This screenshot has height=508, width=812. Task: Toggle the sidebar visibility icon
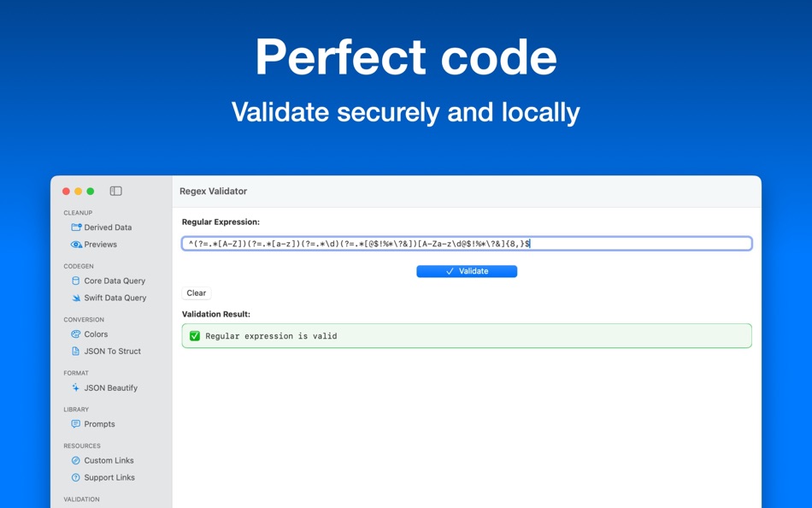tap(116, 192)
